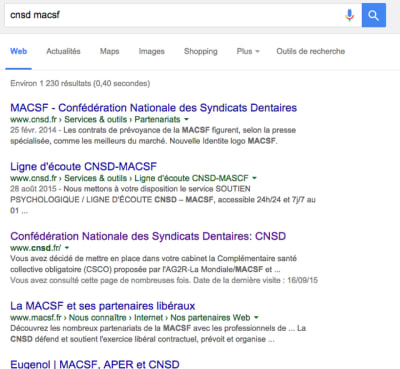Open Ligne d'écoute CNSD-MACSF result
The width and height of the screenshot is (400, 369).
[83, 166]
